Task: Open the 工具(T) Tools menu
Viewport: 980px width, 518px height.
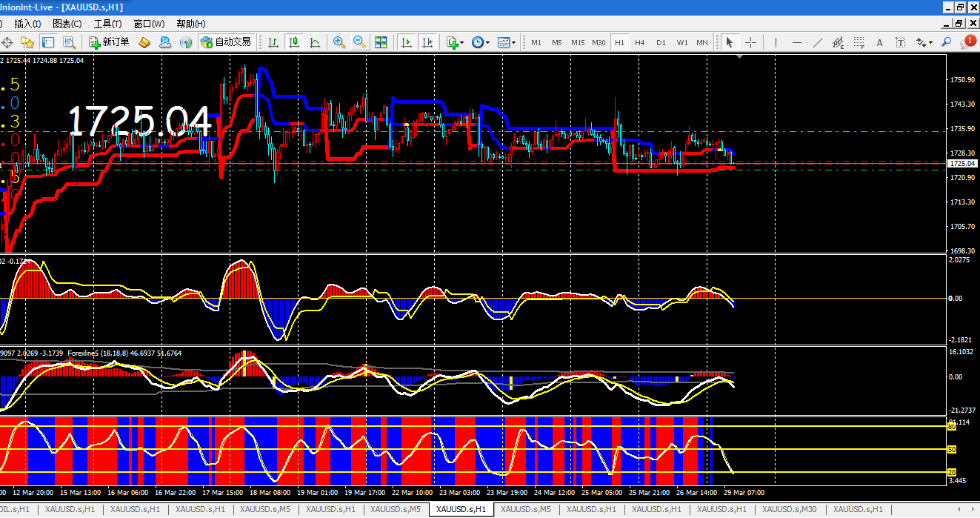Action: tap(107, 24)
